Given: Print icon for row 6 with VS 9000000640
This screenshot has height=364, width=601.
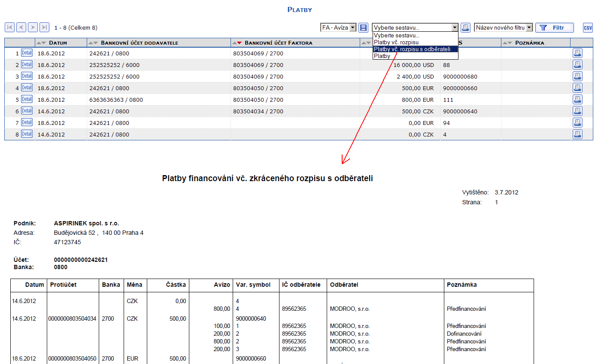Looking at the screenshot, I should 577,111.
